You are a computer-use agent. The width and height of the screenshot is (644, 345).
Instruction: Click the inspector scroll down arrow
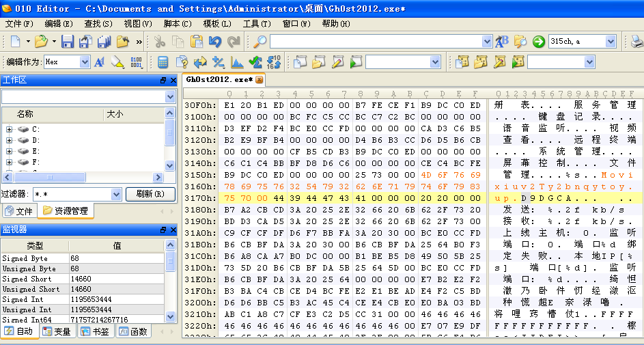pyautogui.click(x=171, y=316)
